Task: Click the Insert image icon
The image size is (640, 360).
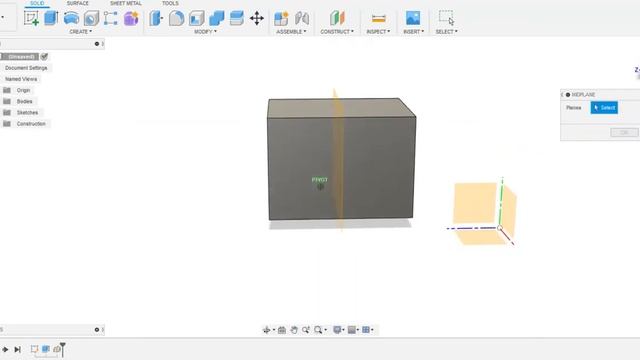Action: [413, 18]
